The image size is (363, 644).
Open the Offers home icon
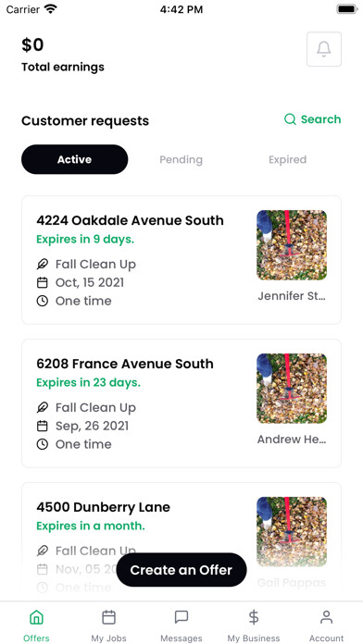(x=36, y=617)
